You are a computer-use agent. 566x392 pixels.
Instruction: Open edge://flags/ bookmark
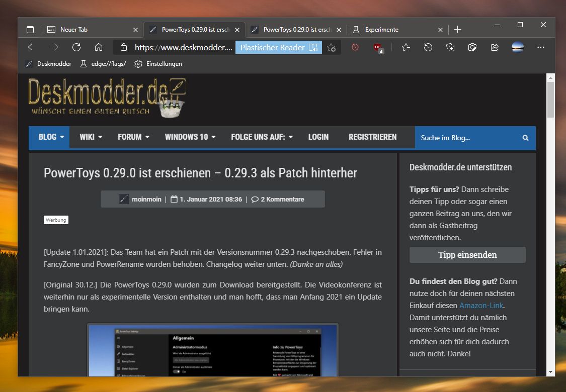(103, 64)
